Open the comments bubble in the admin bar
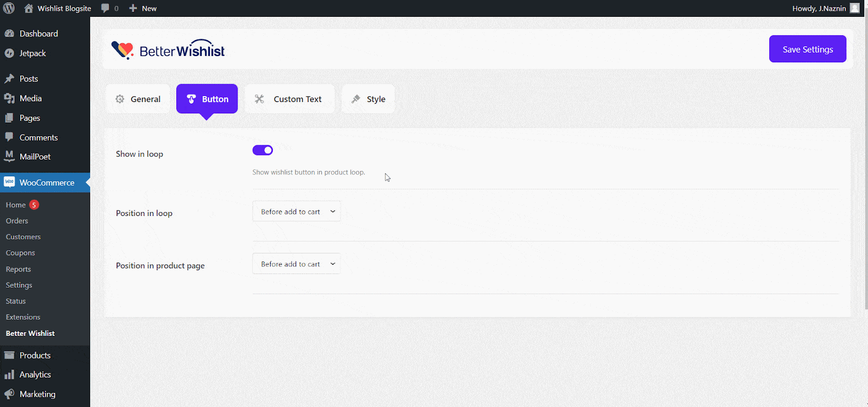 coord(105,8)
